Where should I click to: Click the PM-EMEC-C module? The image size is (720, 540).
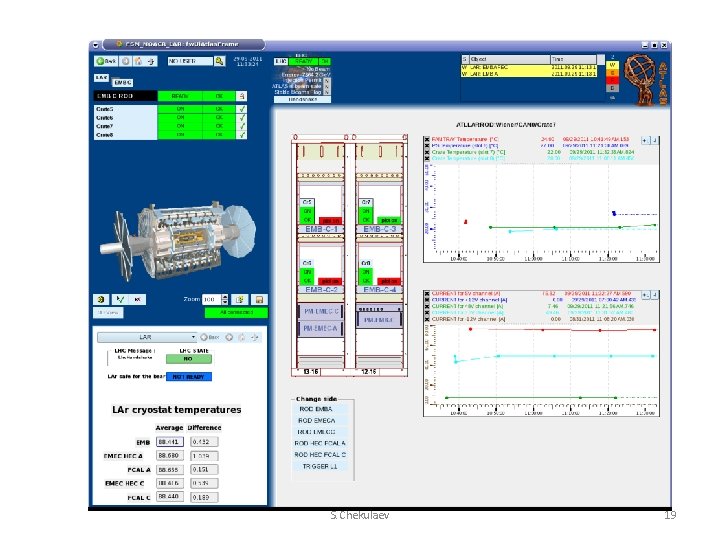point(321,311)
